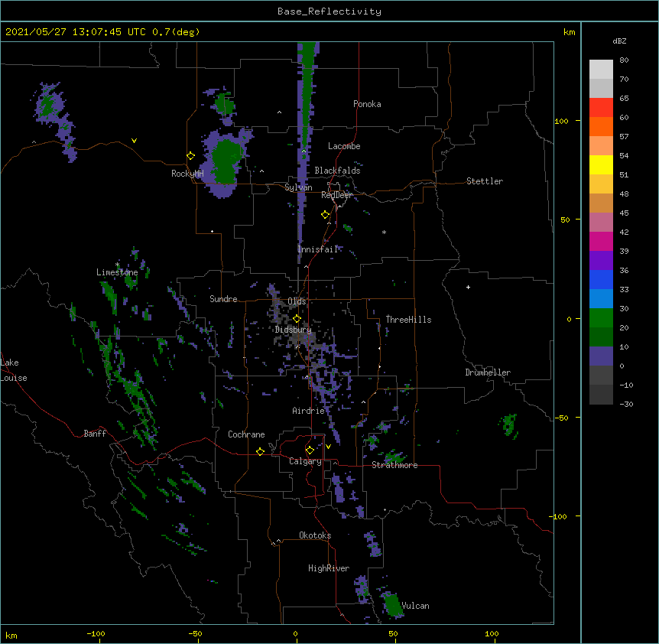Click the Blackfalds label on the map
The height and width of the screenshot is (644, 659).
tap(337, 171)
